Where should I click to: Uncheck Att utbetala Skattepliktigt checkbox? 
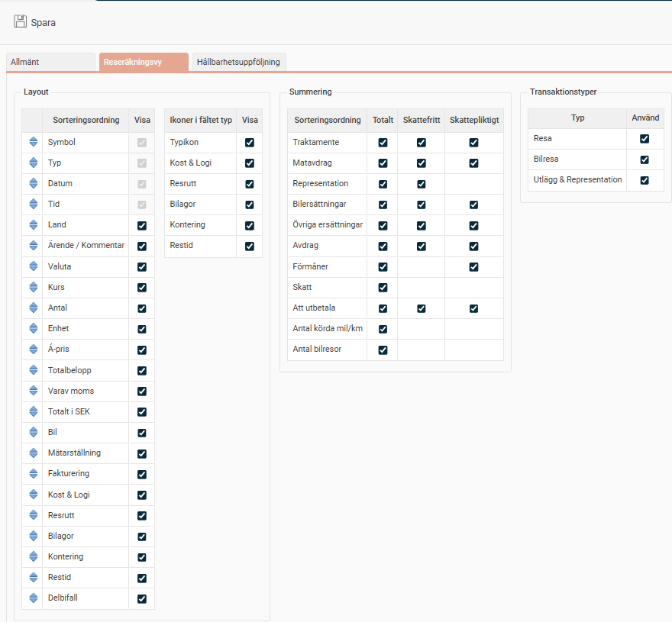[x=474, y=308]
